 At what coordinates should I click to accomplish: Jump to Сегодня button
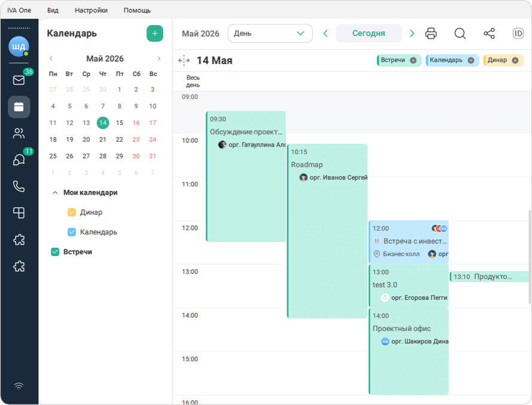coord(369,34)
